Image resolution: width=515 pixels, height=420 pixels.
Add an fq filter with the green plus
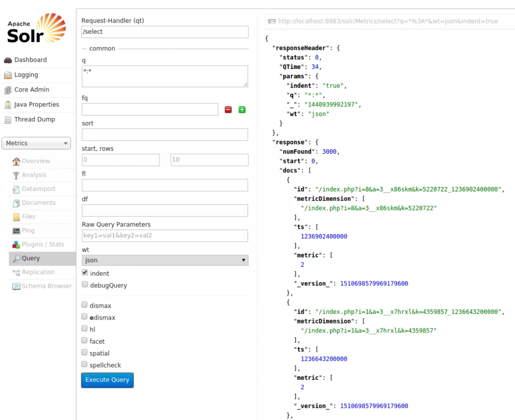tap(242, 110)
